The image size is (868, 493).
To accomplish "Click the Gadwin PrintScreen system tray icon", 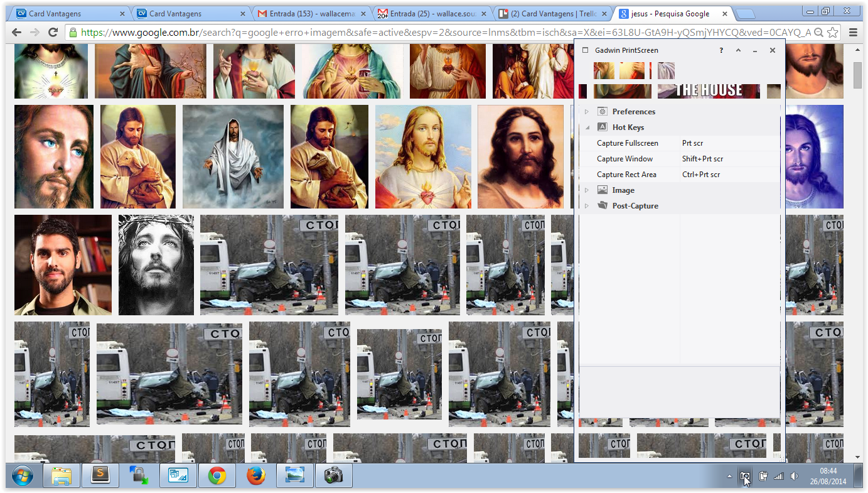I will coord(745,476).
